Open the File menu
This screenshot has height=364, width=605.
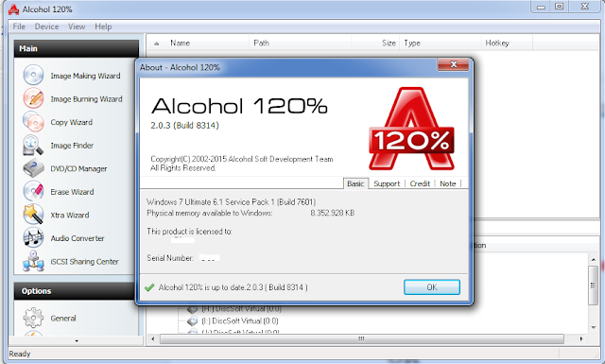click(x=19, y=26)
